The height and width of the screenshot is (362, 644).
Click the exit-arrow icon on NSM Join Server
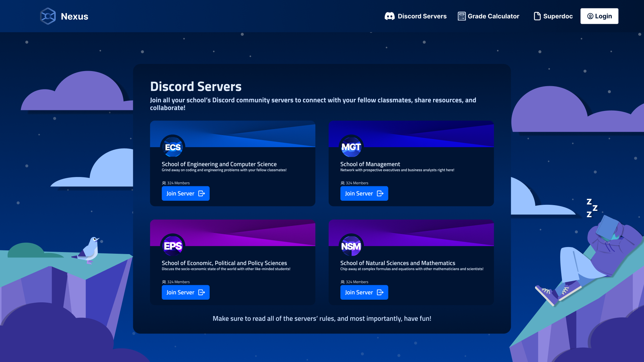coord(380,292)
